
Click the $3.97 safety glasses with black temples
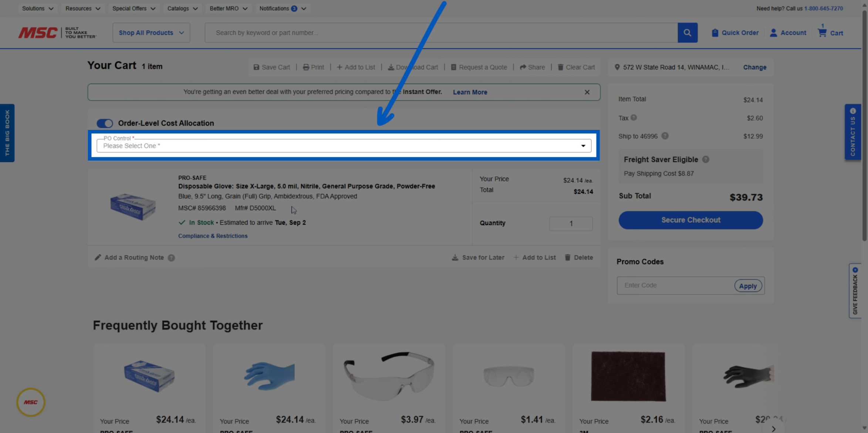click(389, 376)
